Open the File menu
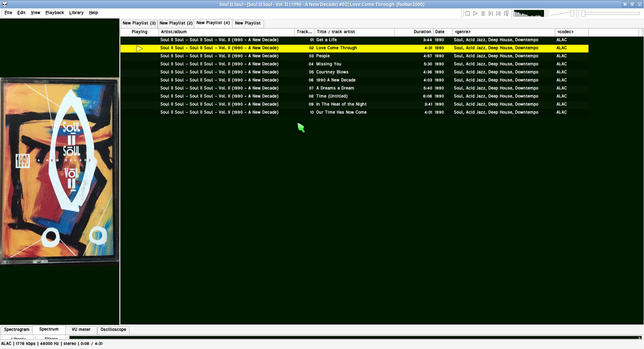Image resolution: width=644 pixels, height=349 pixels. (8, 13)
